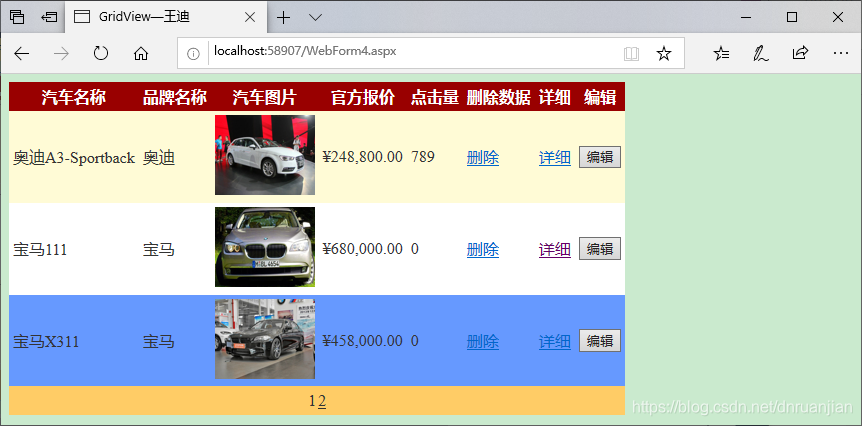The width and height of the screenshot is (862, 426).
Task: Show site information icon in address bar
Action: 193,53
